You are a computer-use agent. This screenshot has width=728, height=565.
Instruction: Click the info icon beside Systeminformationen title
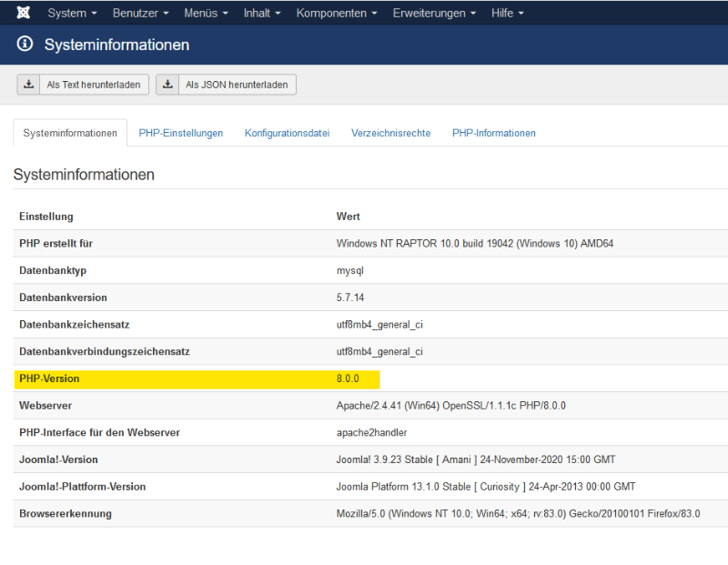coord(25,44)
